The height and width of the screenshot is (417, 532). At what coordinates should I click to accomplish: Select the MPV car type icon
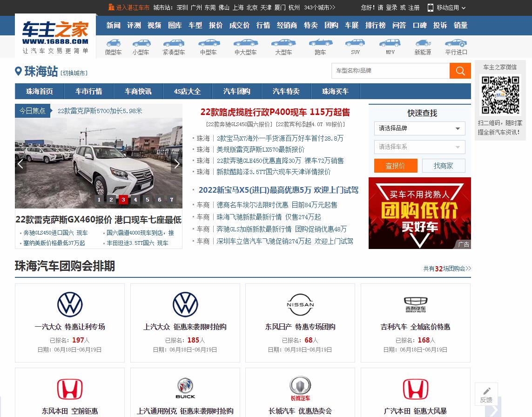390,43
